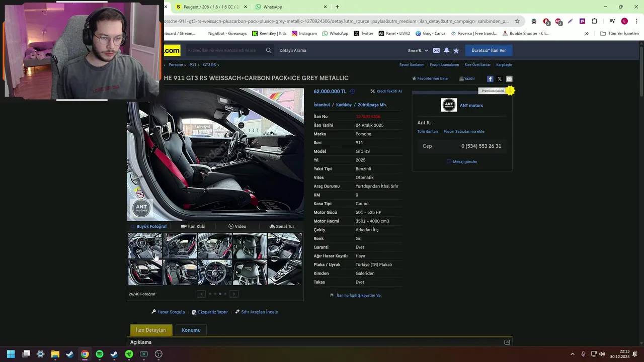The height and width of the screenshot is (362, 644).
Task: Collapse the Açıklama section
Action: point(507,342)
